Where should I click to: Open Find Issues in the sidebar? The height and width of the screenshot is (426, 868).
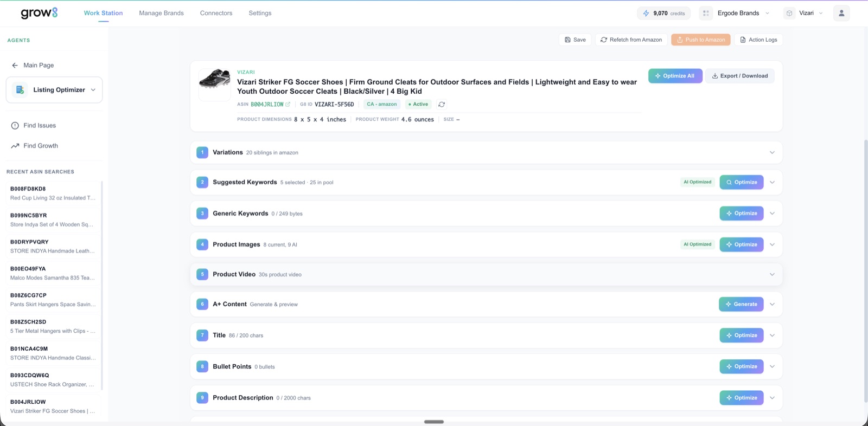coord(40,126)
